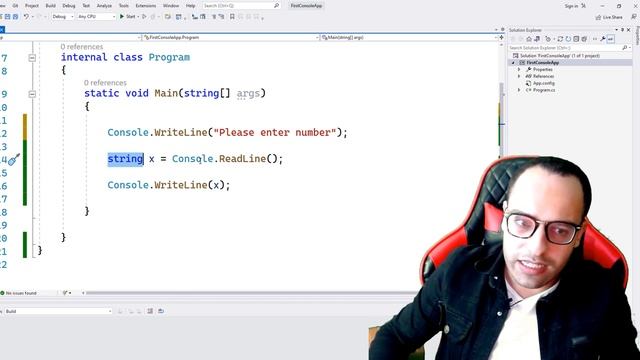The image size is (640, 360).
Task: Click the search magnifier in Quick Launch
Action: click(276, 6)
